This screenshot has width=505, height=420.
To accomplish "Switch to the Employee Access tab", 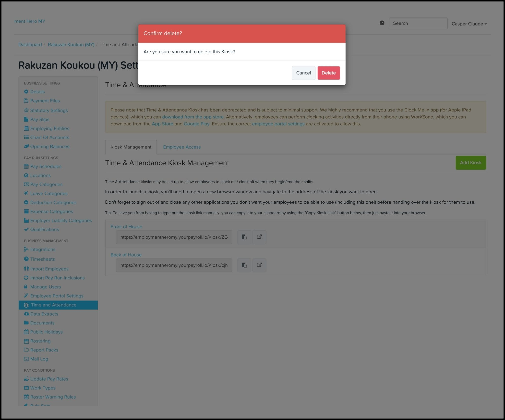I will (x=182, y=147).
